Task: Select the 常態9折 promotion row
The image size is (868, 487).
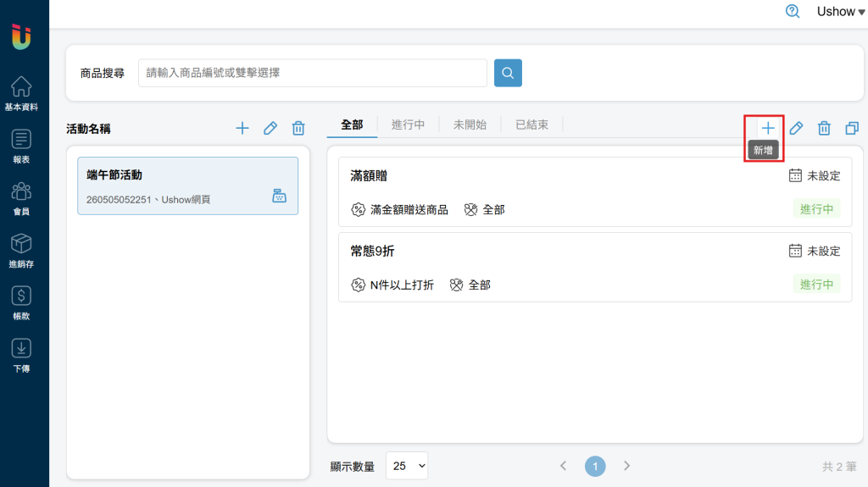Action: [x=595, y=268]
